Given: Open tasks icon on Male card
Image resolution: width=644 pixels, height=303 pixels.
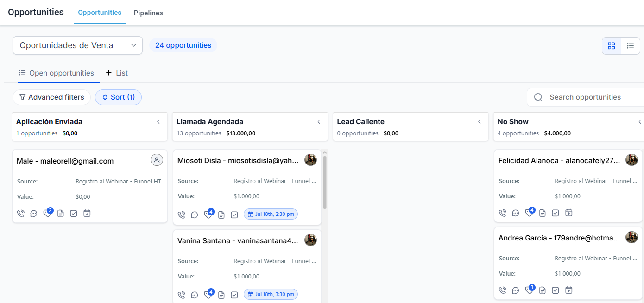Looking at the screenshot, I should (74, 214).
